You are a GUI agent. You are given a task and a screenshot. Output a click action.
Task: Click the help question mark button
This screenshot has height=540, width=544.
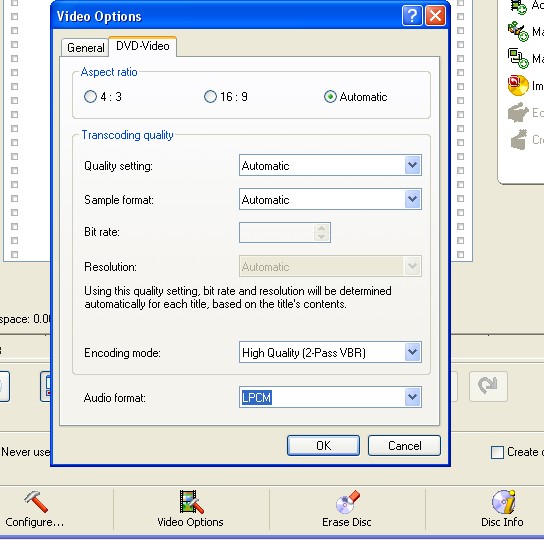click(x=412, y=16)
